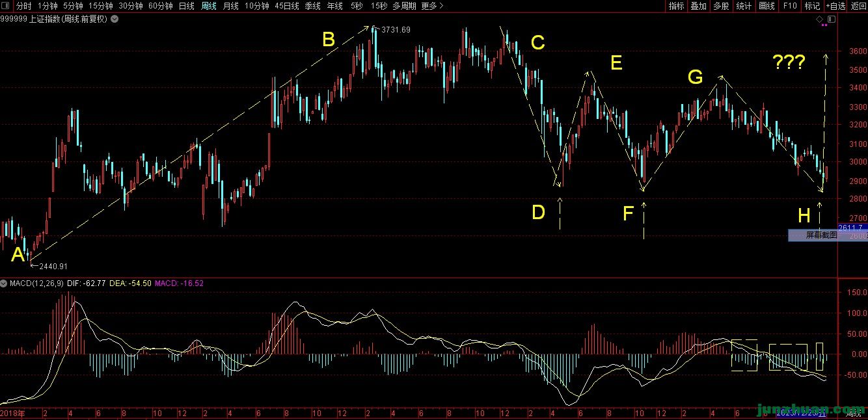Open the 指标 indicators button
Screen dimensions: 868x420
[x=677, y=6]
